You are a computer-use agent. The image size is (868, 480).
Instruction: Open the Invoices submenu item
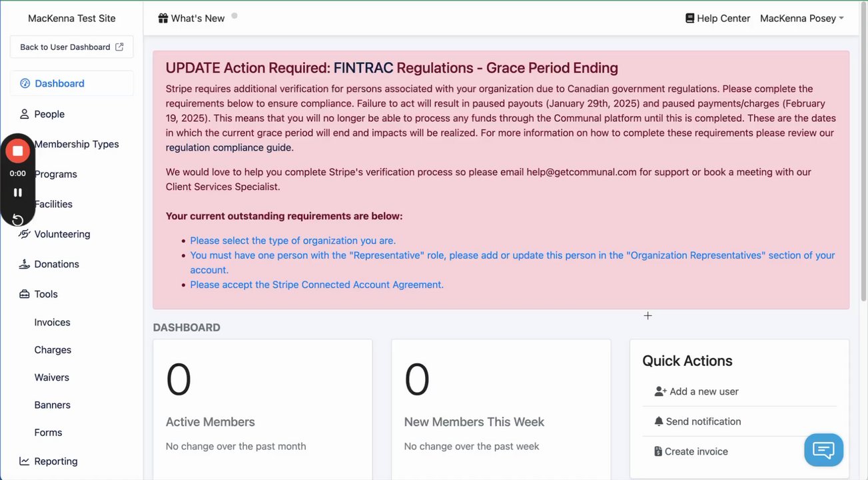point(52,322)
